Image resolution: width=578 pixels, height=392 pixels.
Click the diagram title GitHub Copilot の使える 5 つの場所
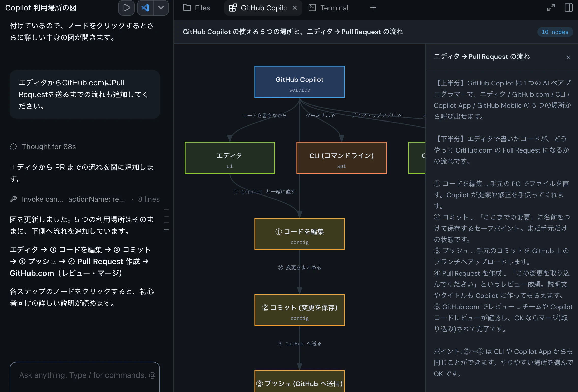tap(293, 32)
